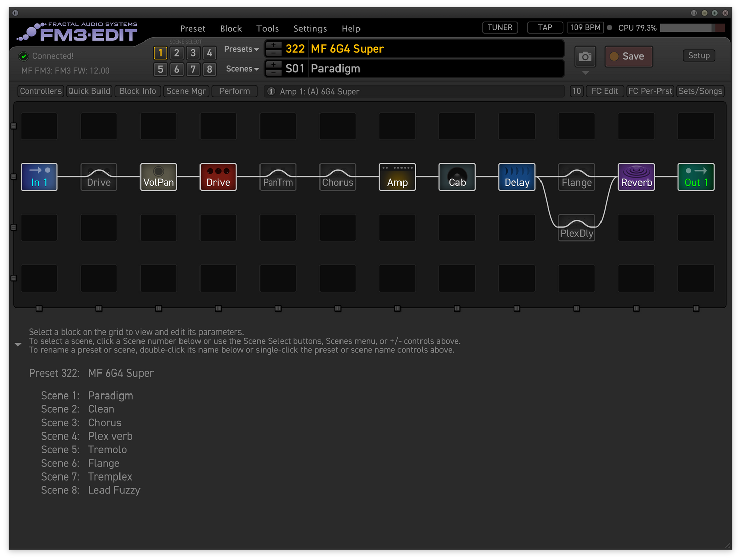Switch to scene 7 button
This screenshot has width=741, height=560.
coord(193,69)
